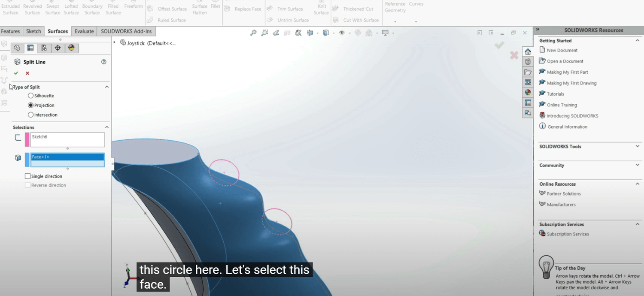The width and height of the screenshot is (644, 296).
Task: Open the Tutorials link
Action: (x=555, y=94)
